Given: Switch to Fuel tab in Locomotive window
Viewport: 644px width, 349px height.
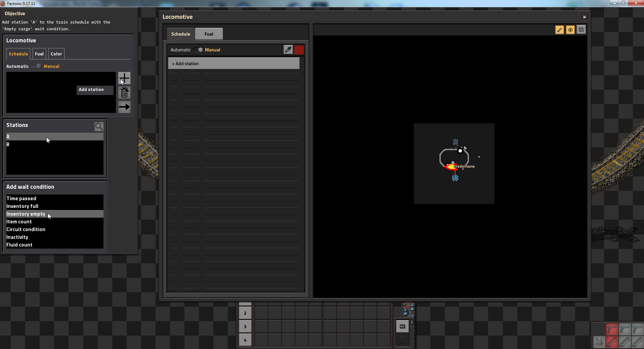Looking at the screenshot, I should pos(209,34).
